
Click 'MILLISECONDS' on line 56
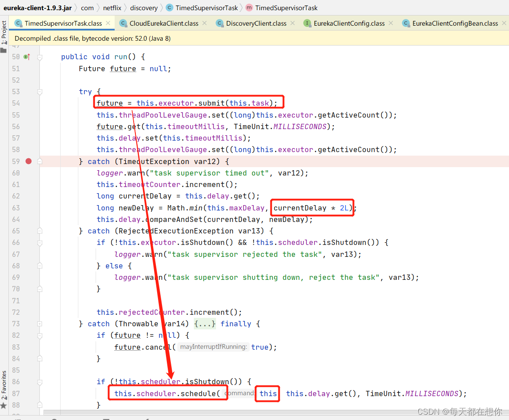pyautogui.click(x=300, y=126)
